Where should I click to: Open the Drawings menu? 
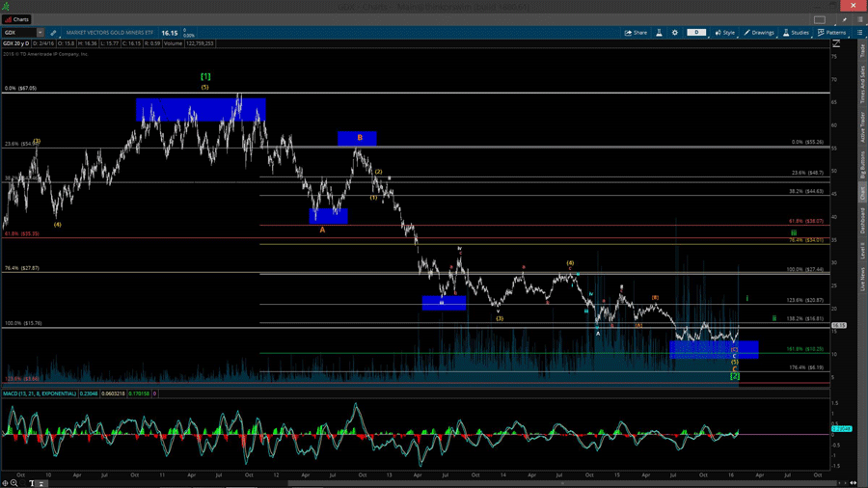[x=759, y=33]
